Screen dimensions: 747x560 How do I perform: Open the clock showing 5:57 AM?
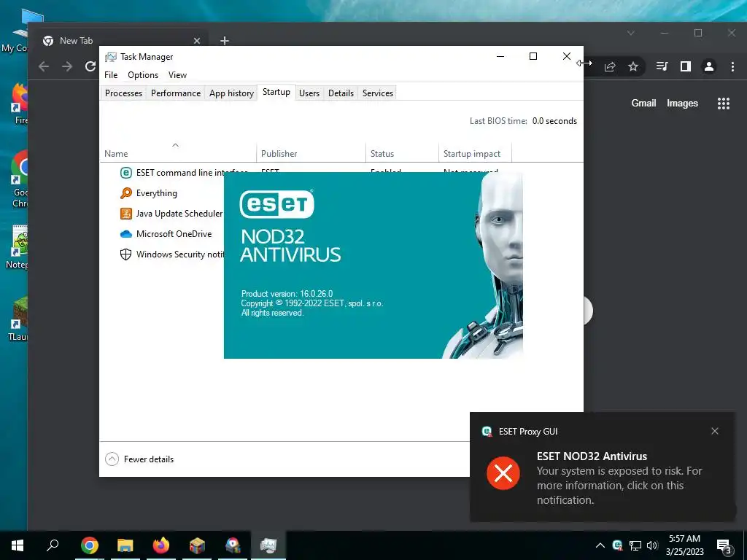(684, 545)
